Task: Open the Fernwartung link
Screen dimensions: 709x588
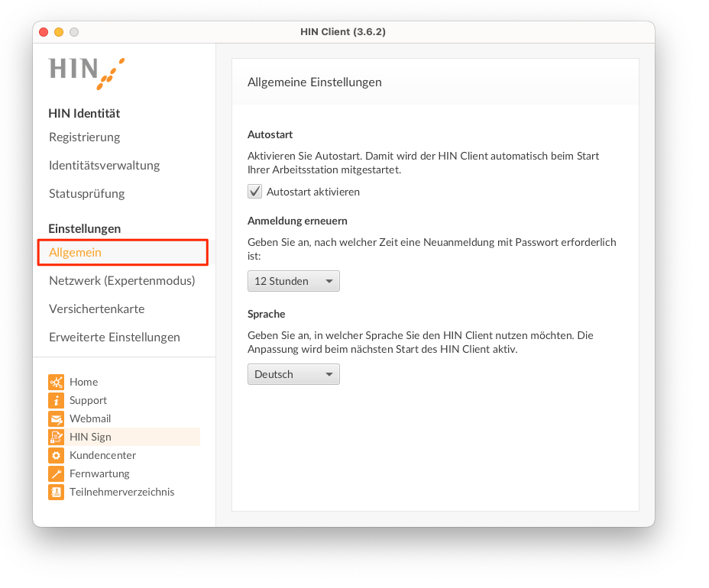Action: pyautogui.click(x=99, y=473)
